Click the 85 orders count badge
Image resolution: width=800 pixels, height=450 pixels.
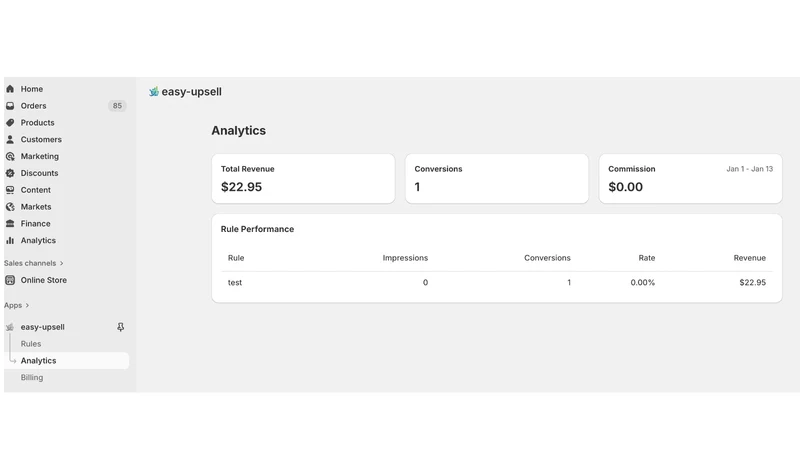click(117, 106)
